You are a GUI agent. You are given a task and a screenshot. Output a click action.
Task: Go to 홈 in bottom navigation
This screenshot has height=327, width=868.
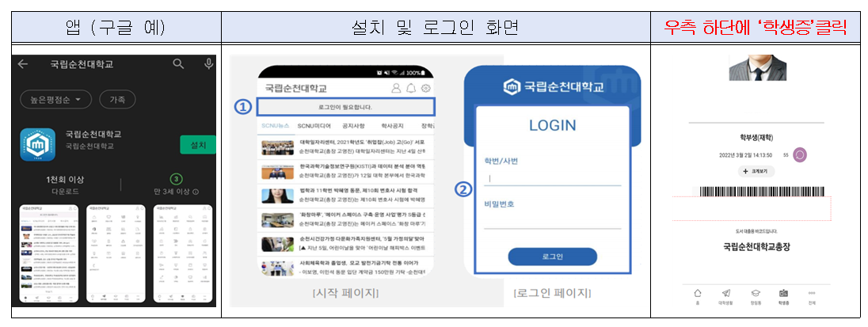point(698,297)
